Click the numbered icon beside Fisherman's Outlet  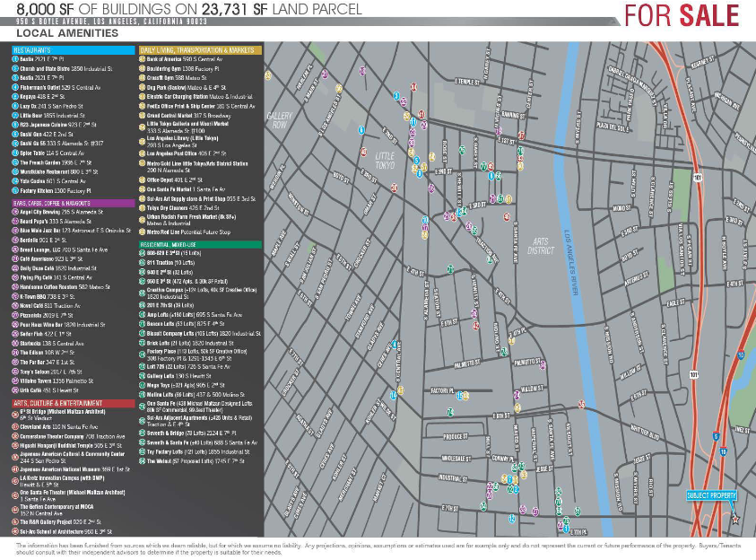click(15, 87)
